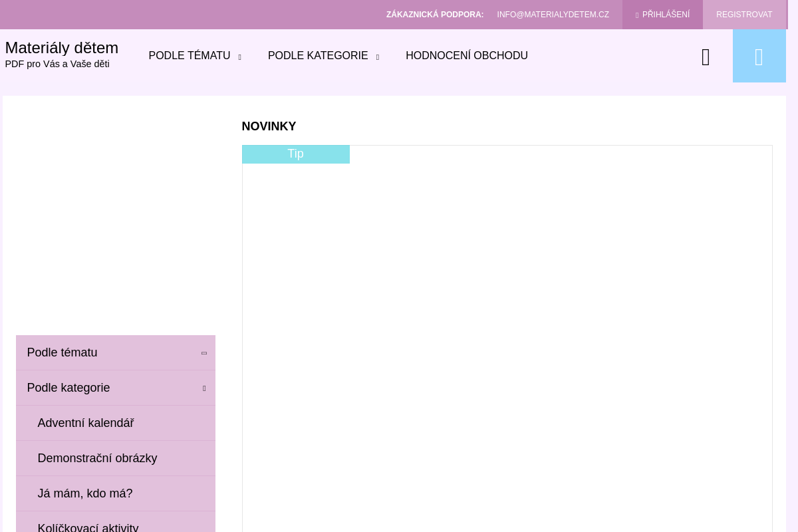Toggle the sidebar Podle tématu expand icon

(203, 353)
